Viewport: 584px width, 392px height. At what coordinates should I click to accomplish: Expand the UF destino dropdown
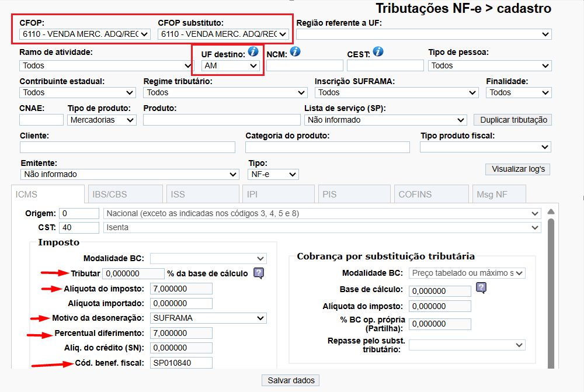click(x=231, y=66)
